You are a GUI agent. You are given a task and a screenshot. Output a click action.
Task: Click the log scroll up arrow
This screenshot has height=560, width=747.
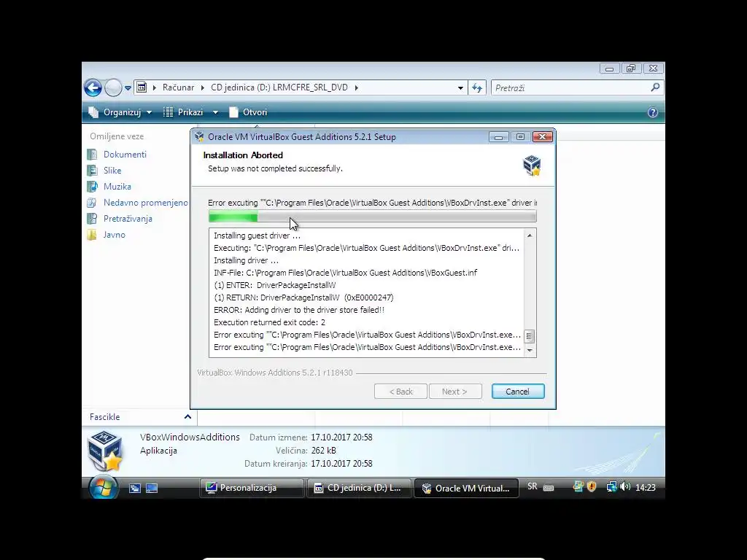530,236
